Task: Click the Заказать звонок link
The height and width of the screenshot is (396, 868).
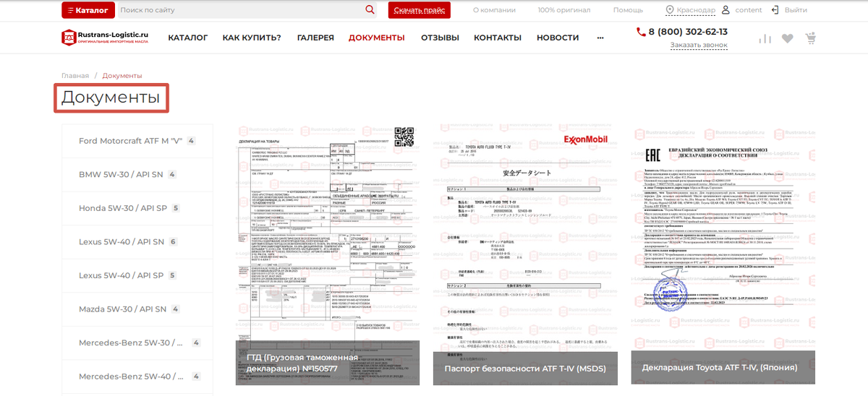Action: [x=699, y=45]
